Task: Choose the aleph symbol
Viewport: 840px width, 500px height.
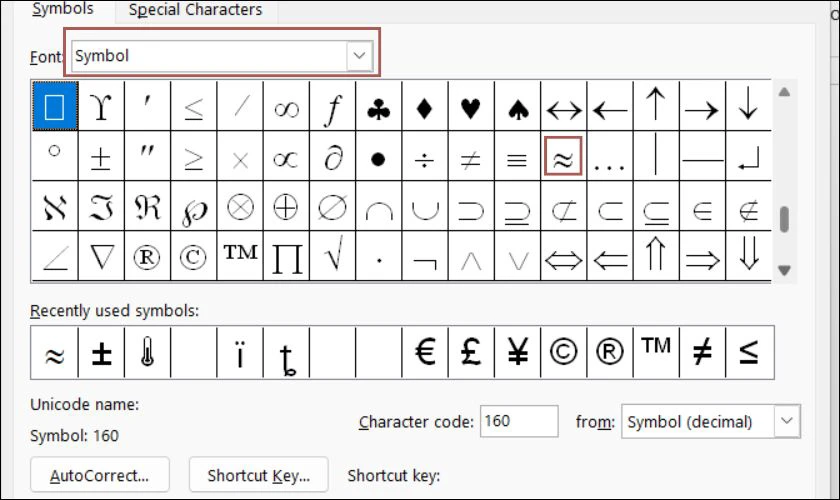Action: tap(55, 206)
